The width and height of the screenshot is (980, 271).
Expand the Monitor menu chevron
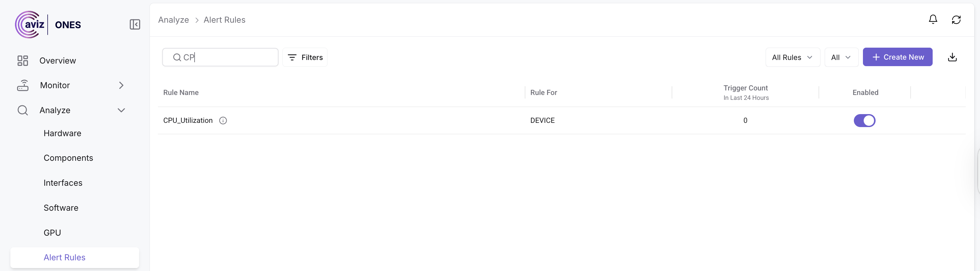[121, 86]
